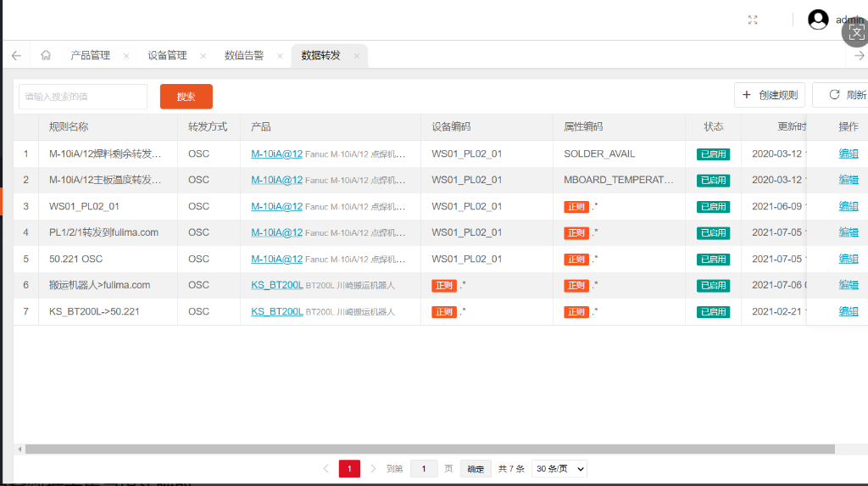Click the 确定 page jump button
Viewport: 868px width, 486px height.
click(x=476, y=468)
